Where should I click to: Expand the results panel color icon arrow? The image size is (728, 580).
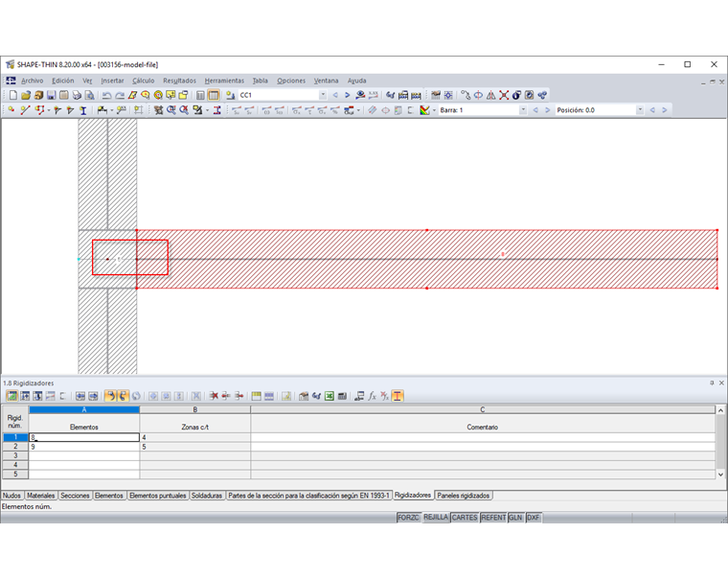(x=434, y=110)
